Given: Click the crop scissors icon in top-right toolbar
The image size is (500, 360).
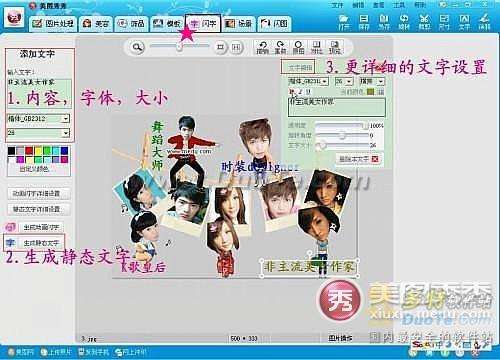Looking at the screenshot, I should click(x=424, y=22).
